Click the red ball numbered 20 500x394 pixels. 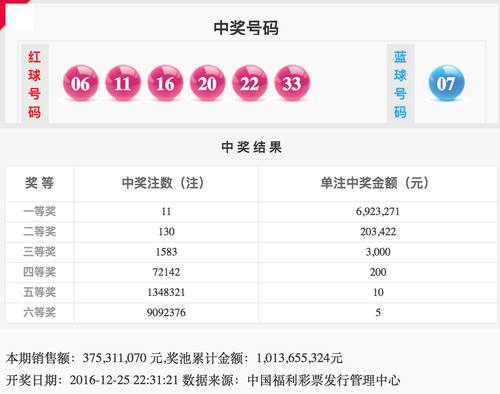208,83
